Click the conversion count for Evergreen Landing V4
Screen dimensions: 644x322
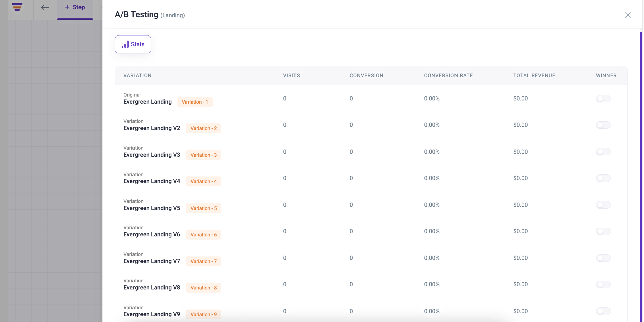coord(351,178)
